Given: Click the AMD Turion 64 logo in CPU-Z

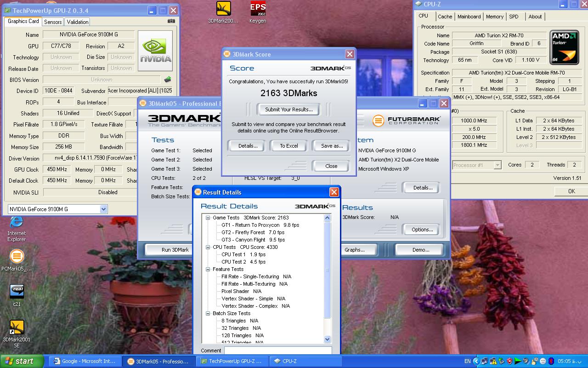Looking at the screenshot, I should 564,47.
